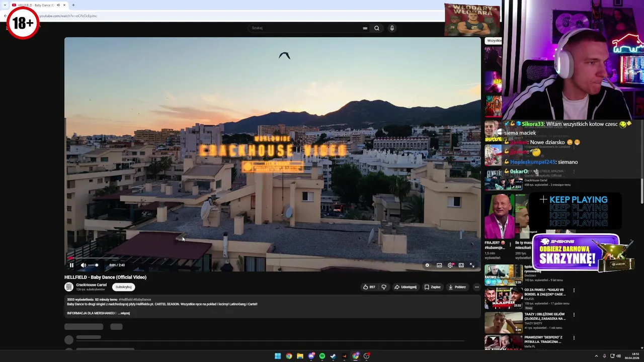Open Discord from the taskbar
The height and width of the screenshot is (362, 644).
(311, 356)
